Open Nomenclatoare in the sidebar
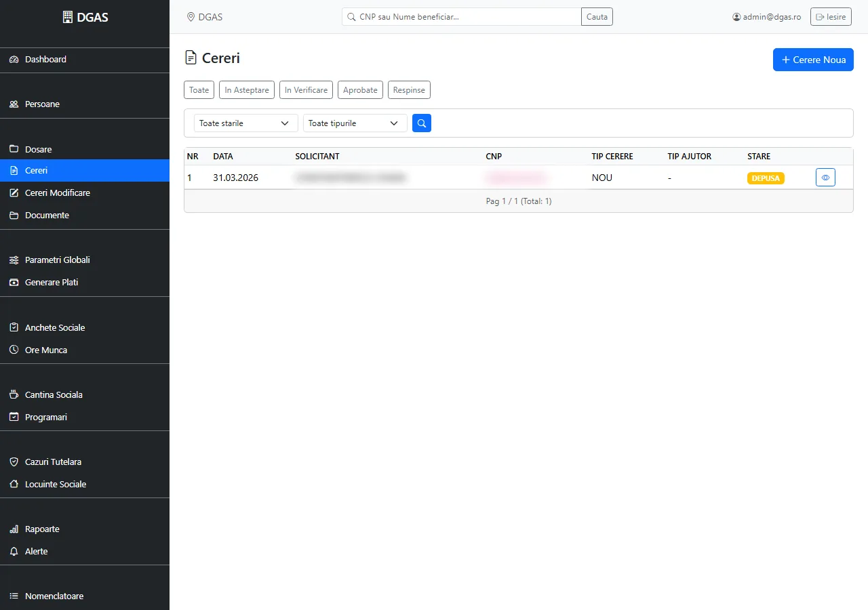The height and width of the screenshot is (610, 868). point(85,596)
